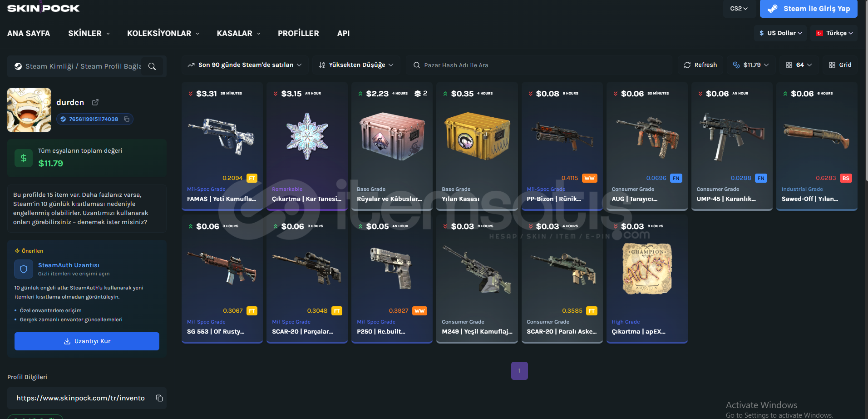This screenshot has height=419, width=868.
Task: Go to the PROFİLLER page
Action: 298,33
